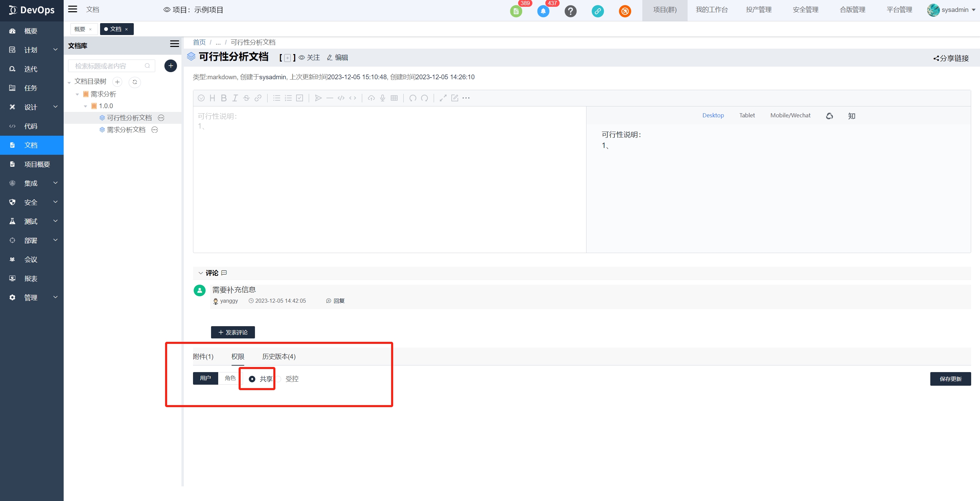980x501 pixels.
Task: Toggle bold formatting in markdown editor
Action: click(x=224, y=98)
